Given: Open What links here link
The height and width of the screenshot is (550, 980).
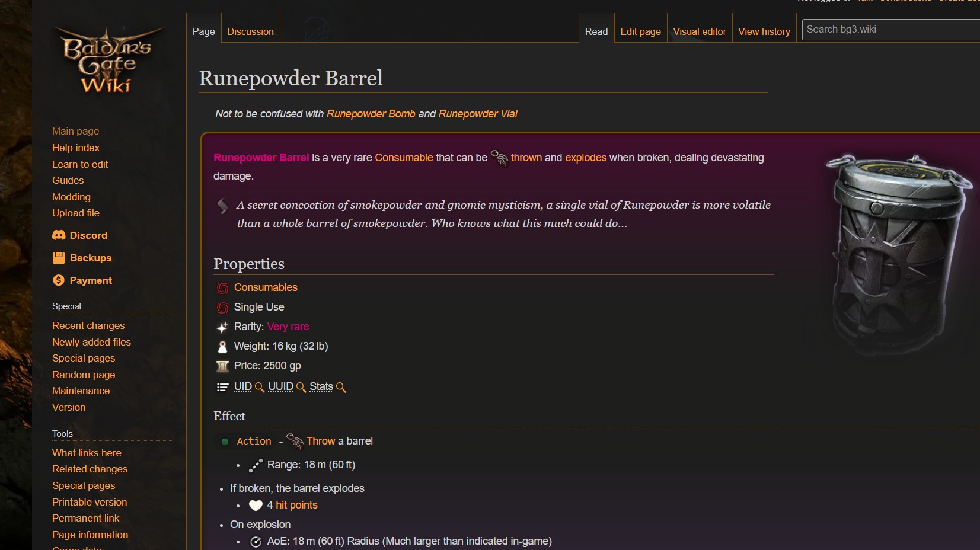Looking at the screenshot, I should [87, 453].
